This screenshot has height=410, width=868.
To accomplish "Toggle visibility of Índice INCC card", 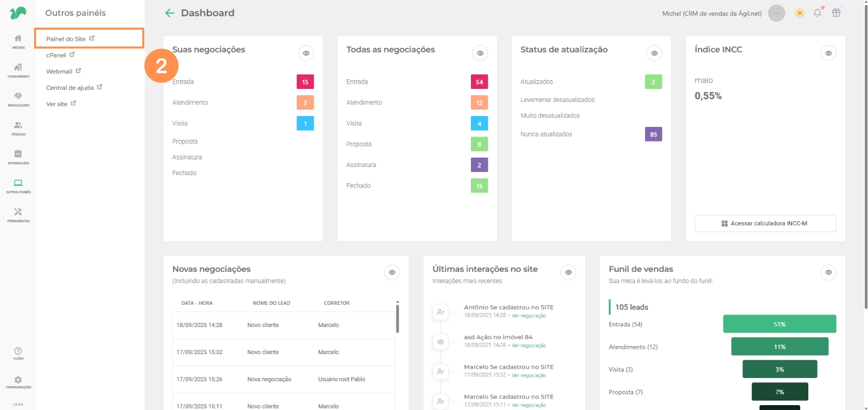I will [x=828, y=53].
